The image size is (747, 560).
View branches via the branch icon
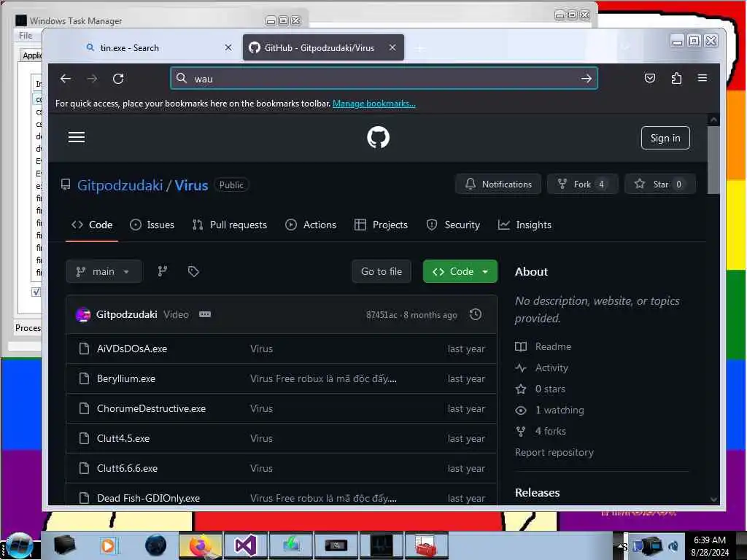[x=163, y=271]
